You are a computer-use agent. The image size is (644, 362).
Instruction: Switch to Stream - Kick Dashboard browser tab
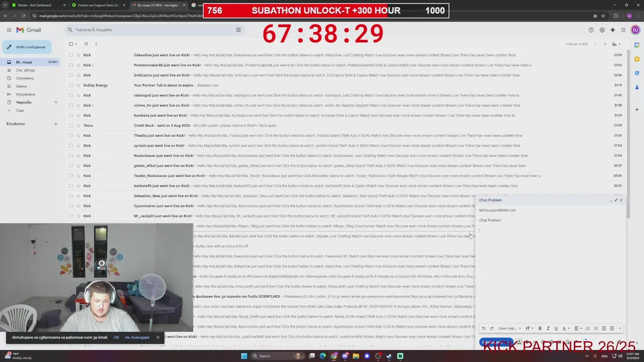pyautogui.click(x=38, y=5)
